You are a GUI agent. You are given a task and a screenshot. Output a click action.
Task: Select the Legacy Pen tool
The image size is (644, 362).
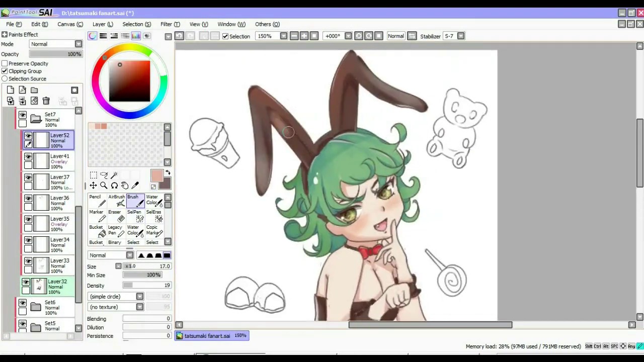116,231
